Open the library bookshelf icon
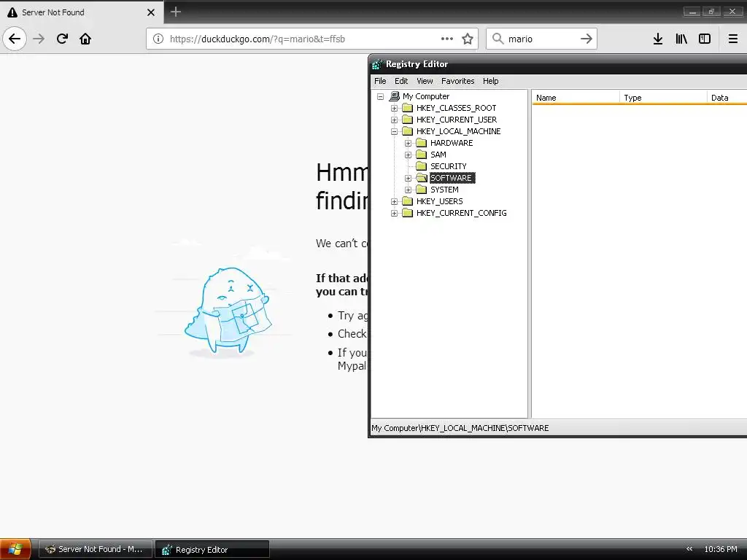Screen dimensions: 747x560 point(681,39)
